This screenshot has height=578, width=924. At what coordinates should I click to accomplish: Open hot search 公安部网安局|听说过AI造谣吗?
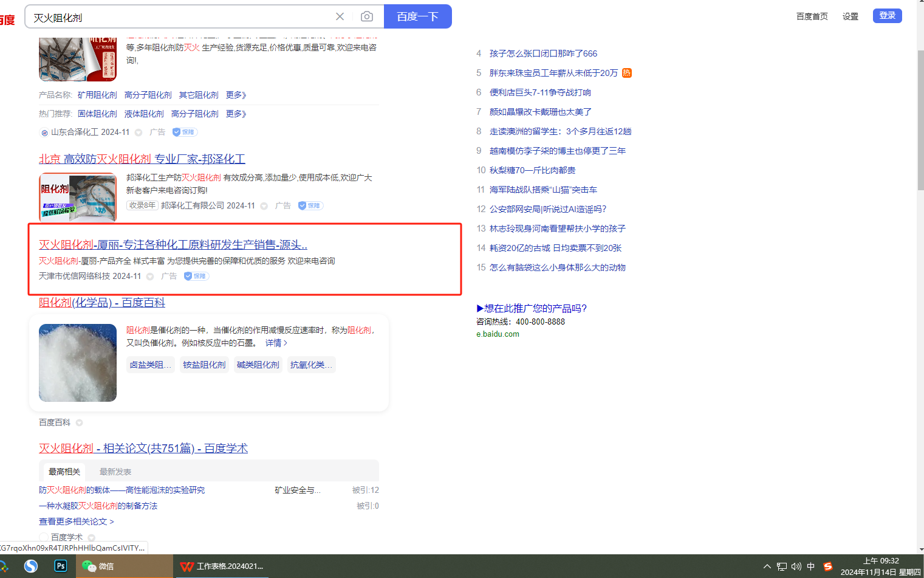pos(548,209)
